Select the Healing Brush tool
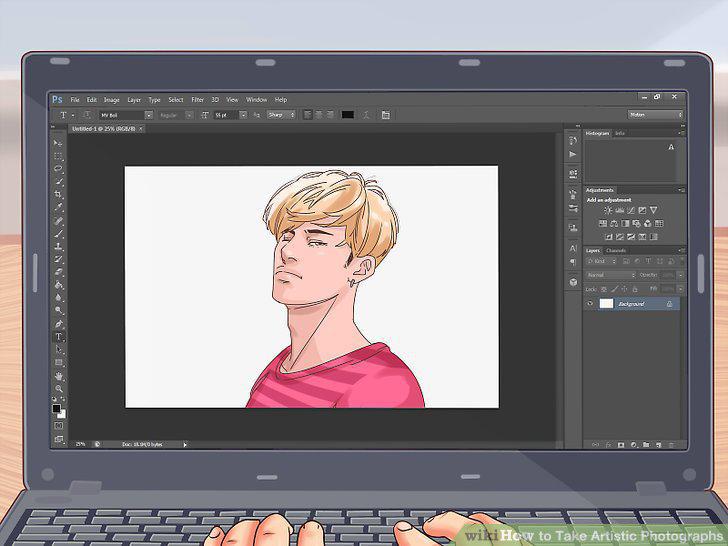This screenshot has width=728, height=546. (58, 221)
